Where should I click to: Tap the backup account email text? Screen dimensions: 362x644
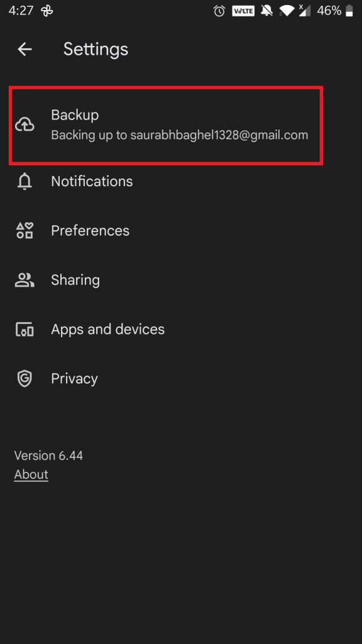[219, 135]
